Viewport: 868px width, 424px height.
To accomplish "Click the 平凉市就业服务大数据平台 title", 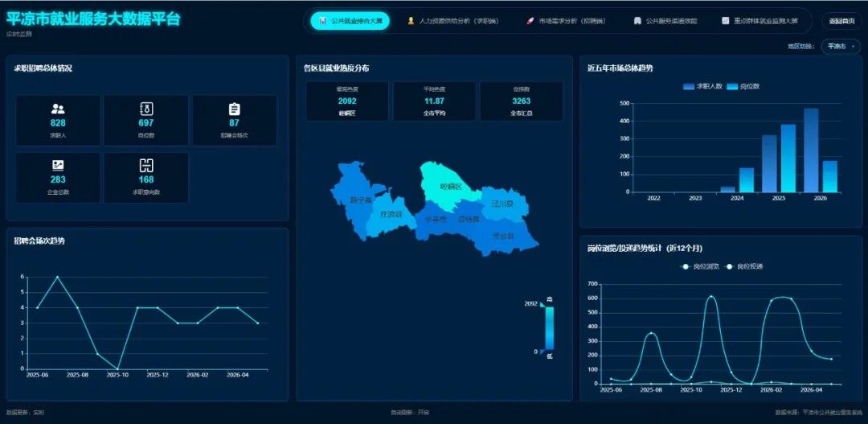I will point(93,19).
